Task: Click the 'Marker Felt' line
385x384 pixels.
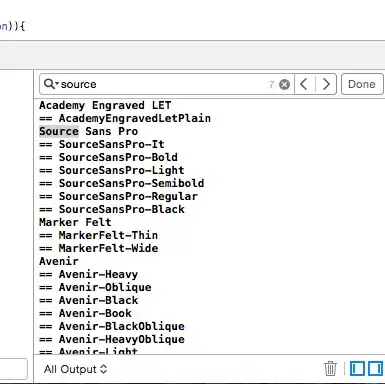Action: pos(75,222)
